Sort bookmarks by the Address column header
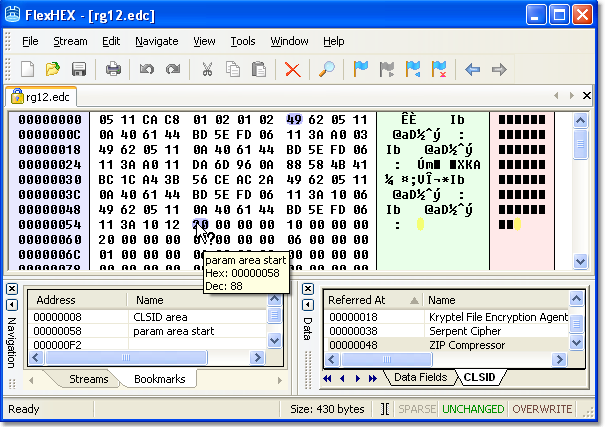This screenshot has height=430, width=605. 77,300
